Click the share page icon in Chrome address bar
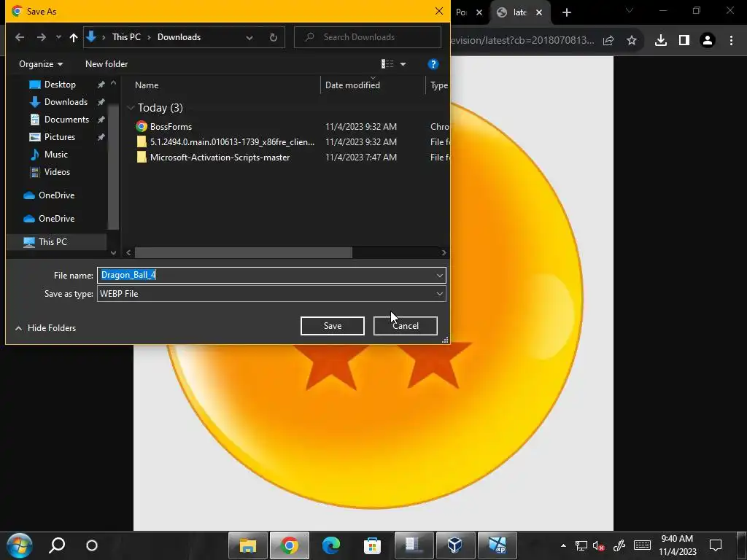 (608, 41)
